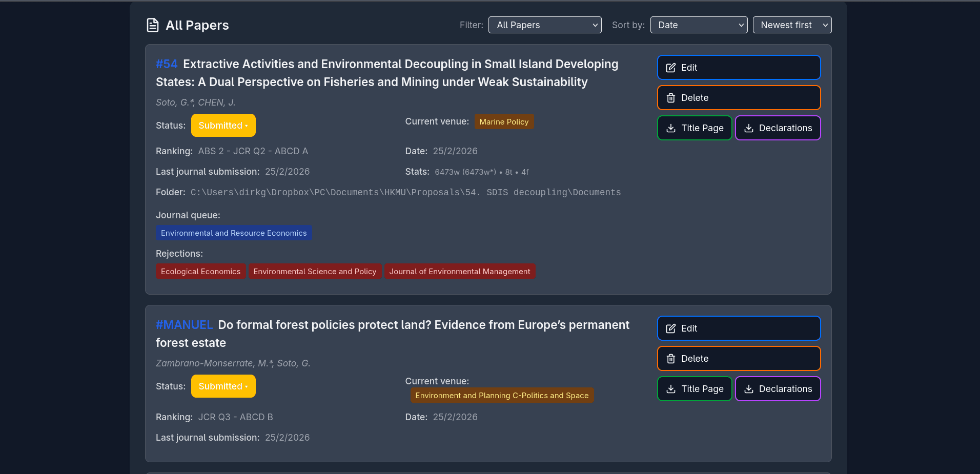This screenshot has width=980, height=474.
Task: Change status via MANUEL paper's Submitted badge
Action: [223, 386]
